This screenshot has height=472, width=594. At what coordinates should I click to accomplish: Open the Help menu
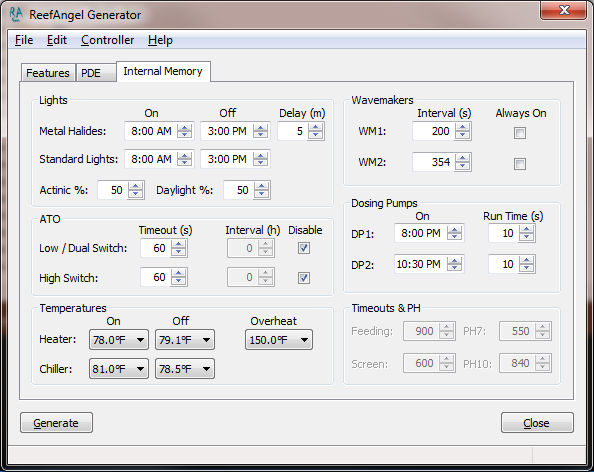coord(160,40)
